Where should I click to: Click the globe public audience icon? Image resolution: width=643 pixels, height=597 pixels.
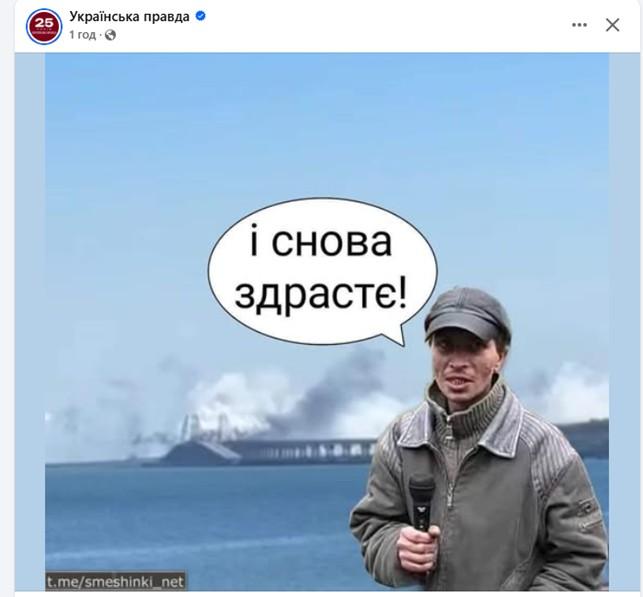pyautogui.click(x=110, y=35)
